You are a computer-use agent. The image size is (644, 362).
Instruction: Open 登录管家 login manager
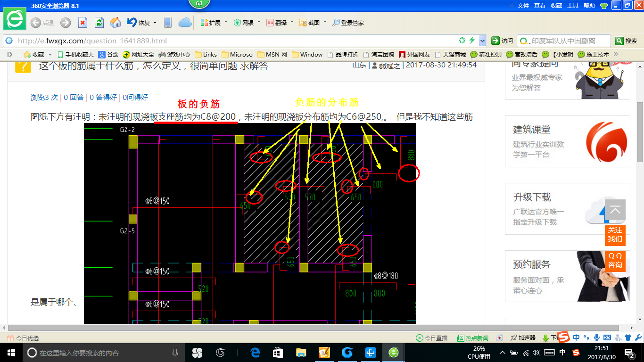click(x=348, y=23)
